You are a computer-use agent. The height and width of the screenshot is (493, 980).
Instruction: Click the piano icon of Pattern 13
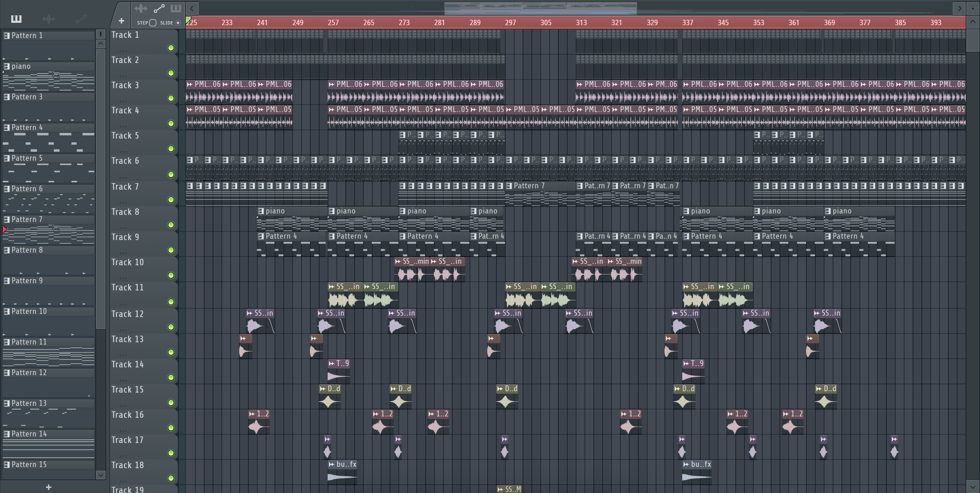[x=6, y=403]
